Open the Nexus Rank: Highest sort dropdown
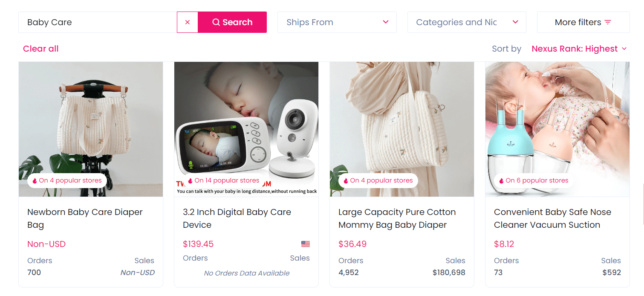This screenshot has height=296, width=644. click(x=579, y=49)
